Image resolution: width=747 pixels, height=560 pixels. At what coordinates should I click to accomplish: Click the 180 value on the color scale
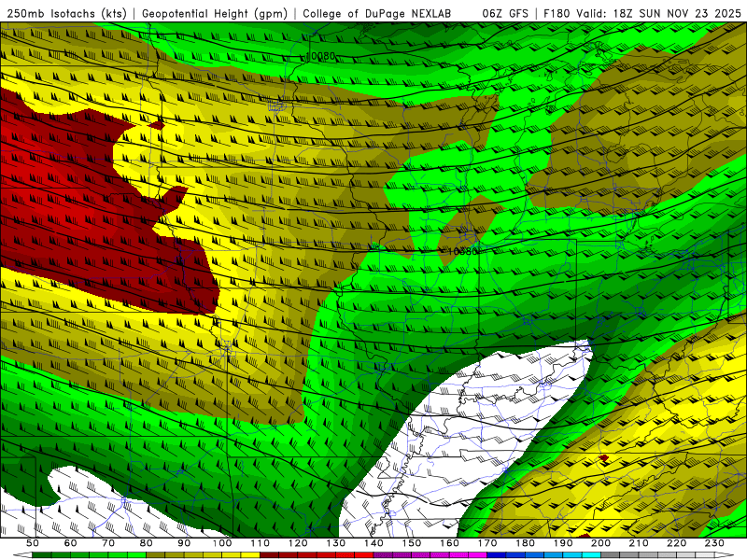click(x=526, y=543)
